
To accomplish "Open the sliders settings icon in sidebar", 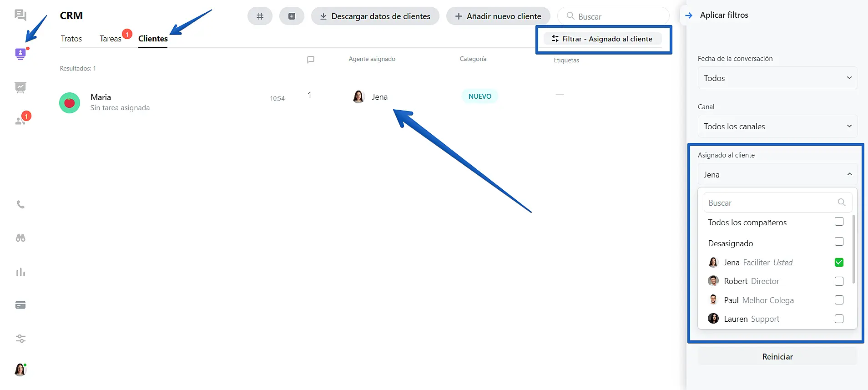I will (x=20, y=339).
